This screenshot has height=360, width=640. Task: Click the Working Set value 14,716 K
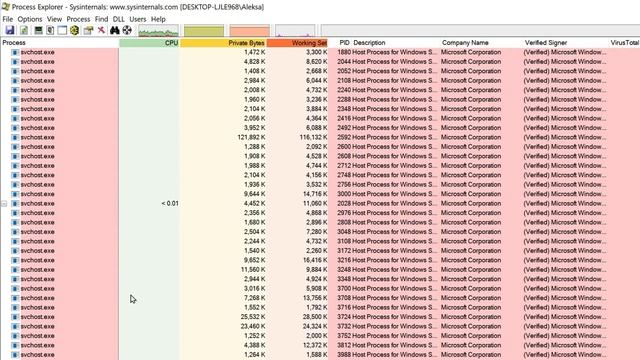pyautogui.click(x=315, y=194)
